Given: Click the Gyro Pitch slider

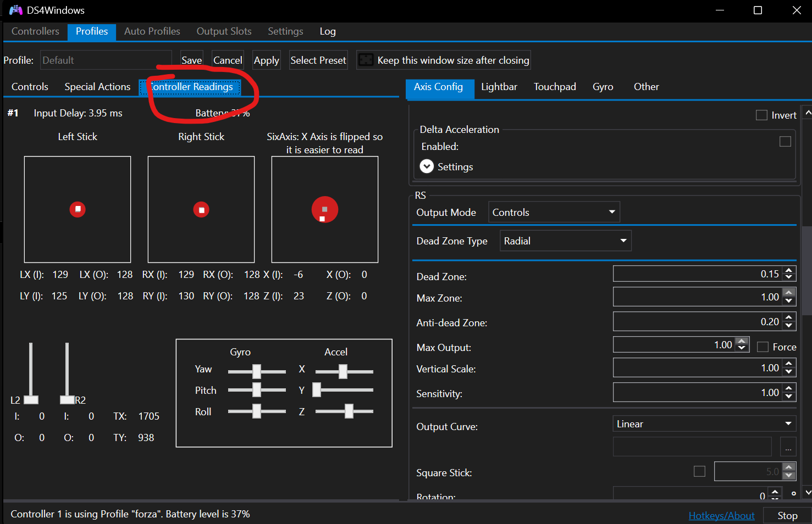Looking at the screenshot, I should click(x=257, y=390).
